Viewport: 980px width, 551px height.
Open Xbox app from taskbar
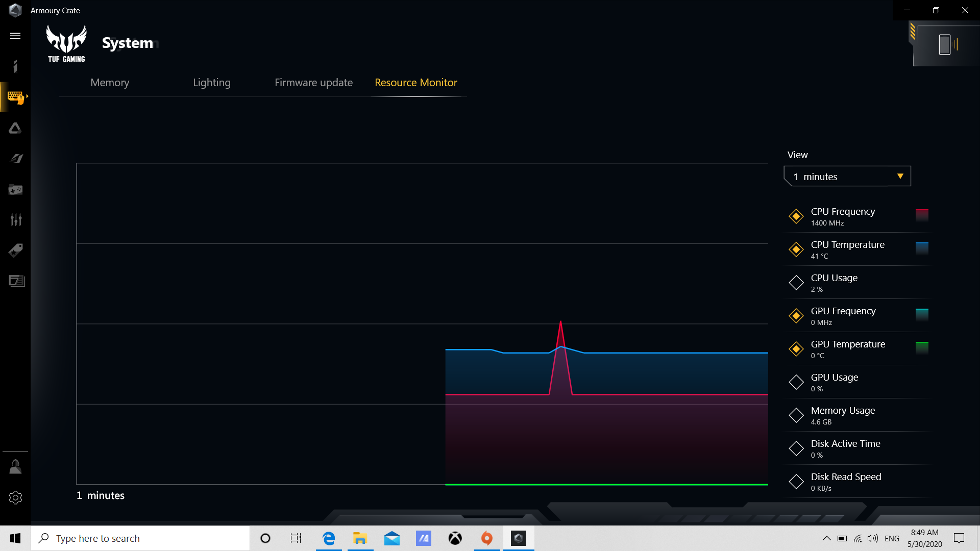pos(455,538)
